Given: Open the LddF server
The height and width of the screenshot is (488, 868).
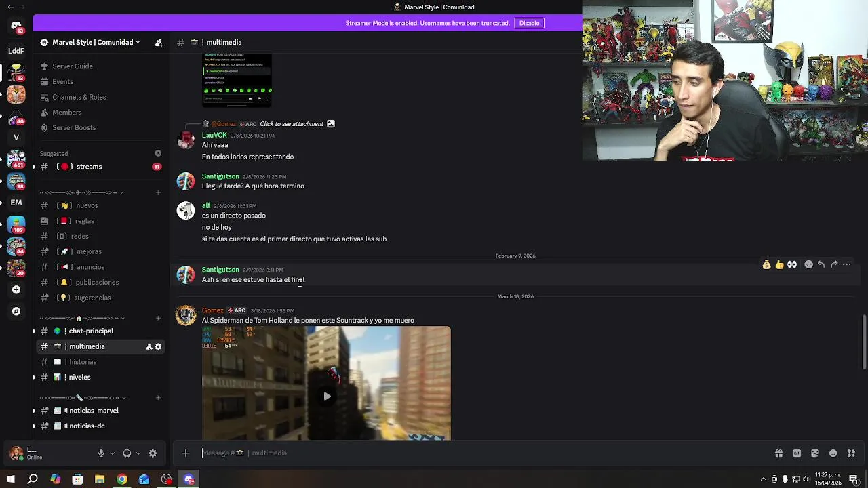Looking at the screenshot, I should tap(16, 50).
